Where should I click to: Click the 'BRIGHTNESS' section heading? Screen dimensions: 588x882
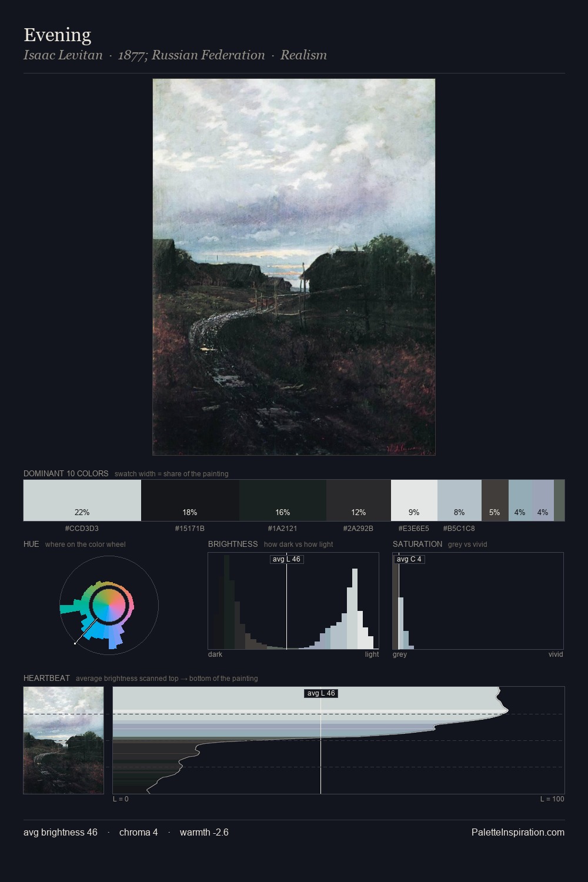pos(233,544)
